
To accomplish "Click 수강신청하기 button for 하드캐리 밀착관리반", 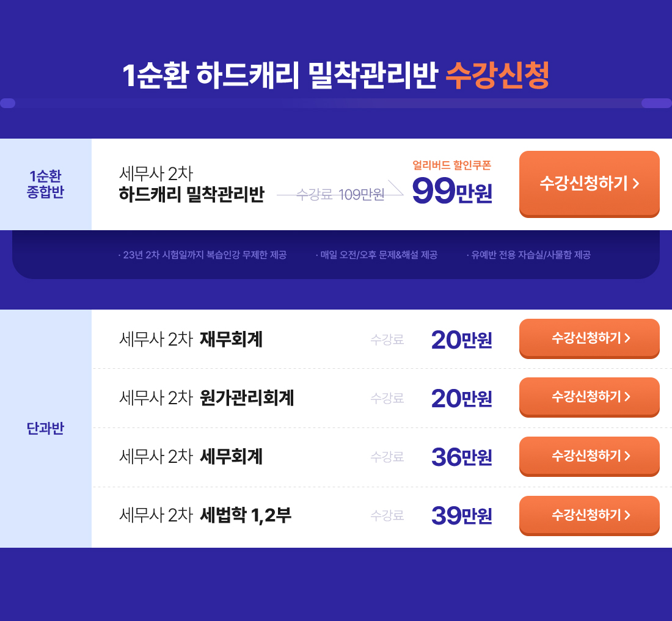I will [x=590, y=184].
